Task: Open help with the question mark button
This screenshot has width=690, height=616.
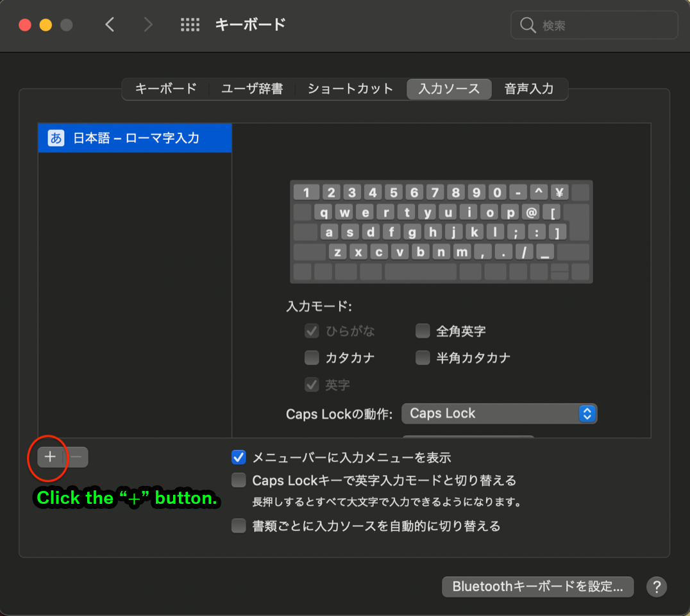Action: point(657,587)
